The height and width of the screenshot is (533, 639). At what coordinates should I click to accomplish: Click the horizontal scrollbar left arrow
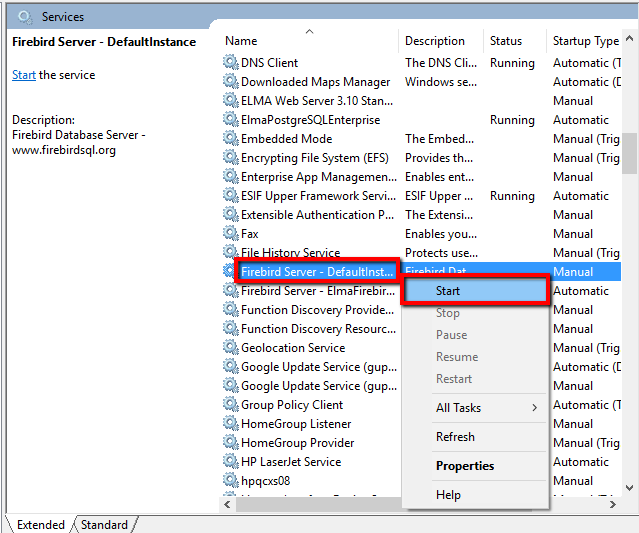tap(227, 504)
